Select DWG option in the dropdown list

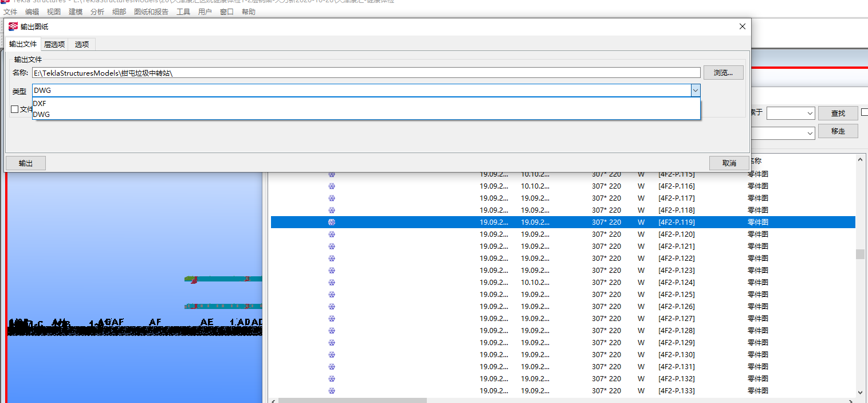click(366, 114)
